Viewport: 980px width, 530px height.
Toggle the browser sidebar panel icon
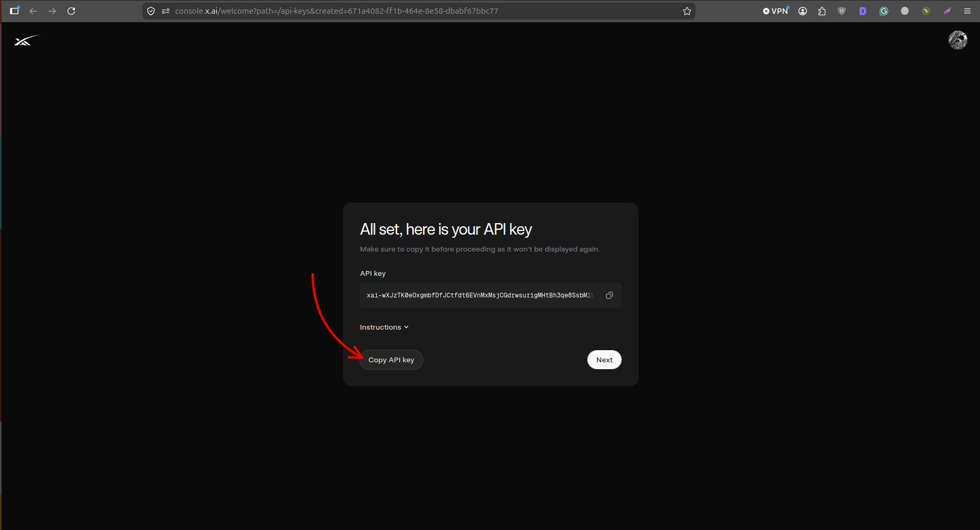point(14,11)
